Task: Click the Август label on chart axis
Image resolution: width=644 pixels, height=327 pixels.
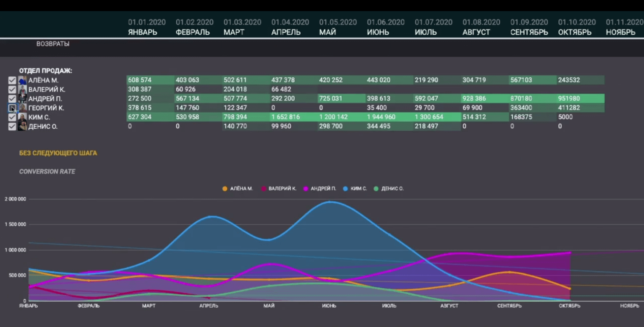Action: pos(449,306)
